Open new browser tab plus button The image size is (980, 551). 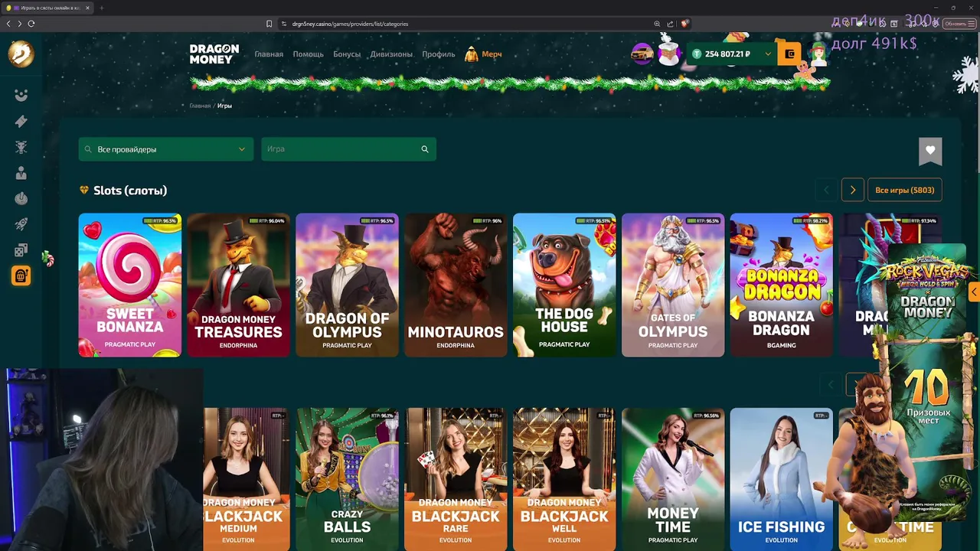tap(101, 8)
